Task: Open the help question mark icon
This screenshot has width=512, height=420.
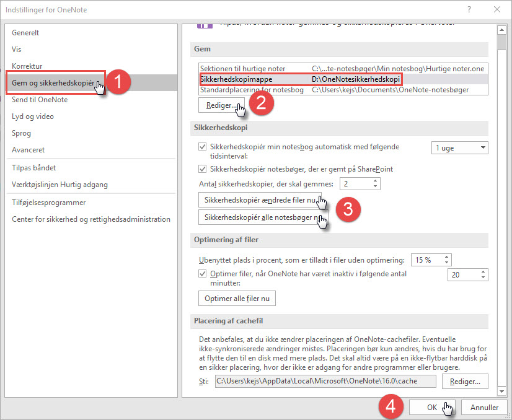Action: pos(469,9)
